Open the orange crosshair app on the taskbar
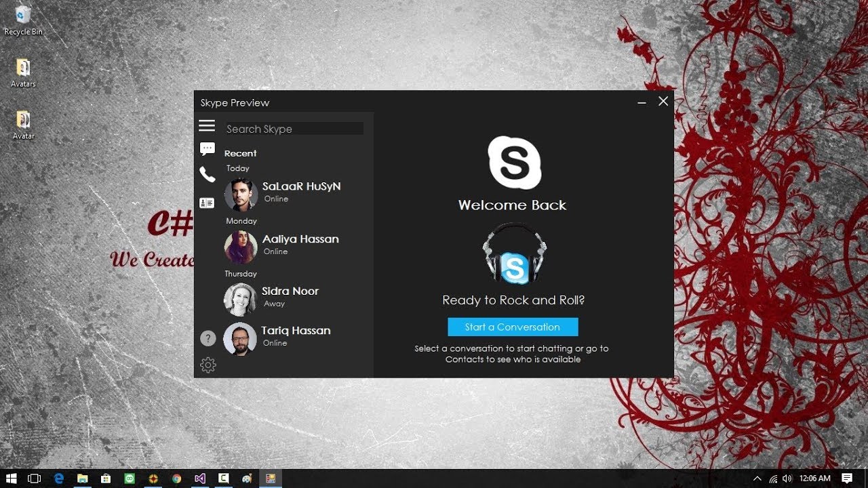Image resolution: width=868 pixels, height=488 pixels. pyautogui.click(x=153, y=479)
